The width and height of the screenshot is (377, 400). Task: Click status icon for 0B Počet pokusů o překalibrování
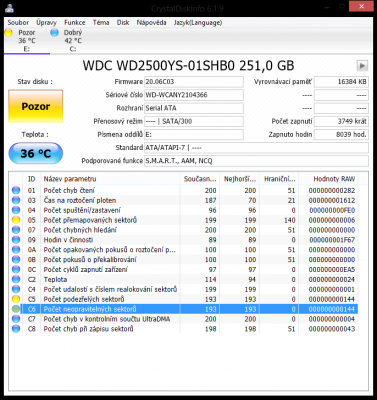click(16, 260)
